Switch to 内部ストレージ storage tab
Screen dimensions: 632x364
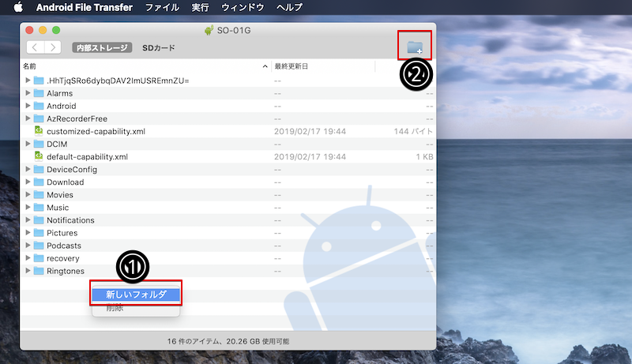[101, 47]
